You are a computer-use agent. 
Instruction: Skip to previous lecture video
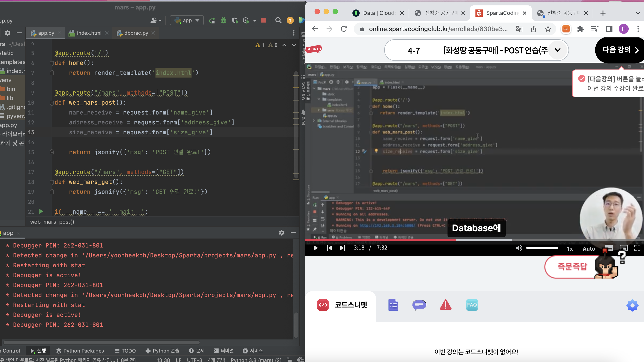click(329, 248)
